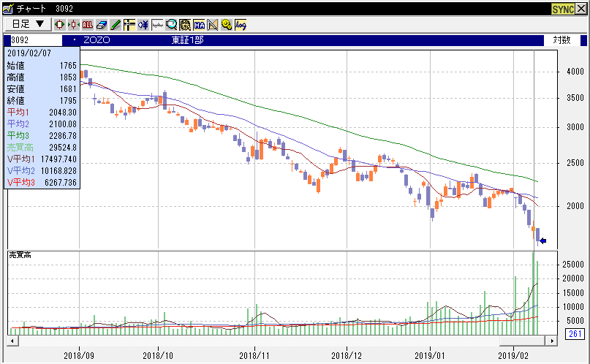The height and width of the screenshot is (364, 590).
Task: Select the green trend line pencil tool
Action: click(116, 24)
